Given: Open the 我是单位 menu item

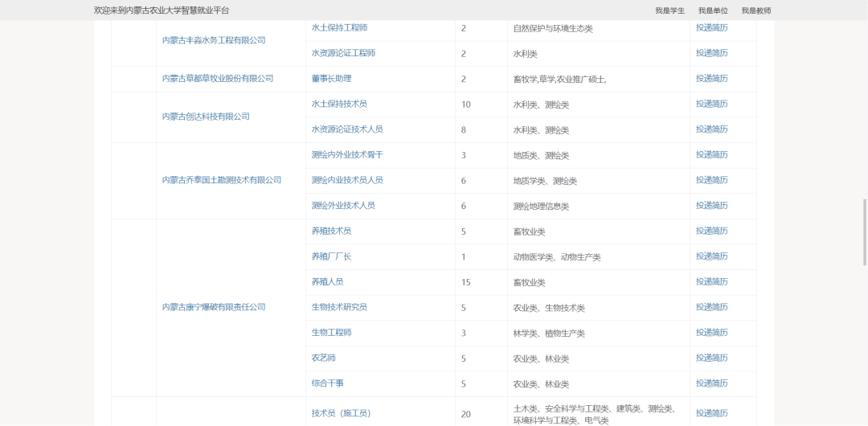Looking at the screenshot, I should [713, 10].
